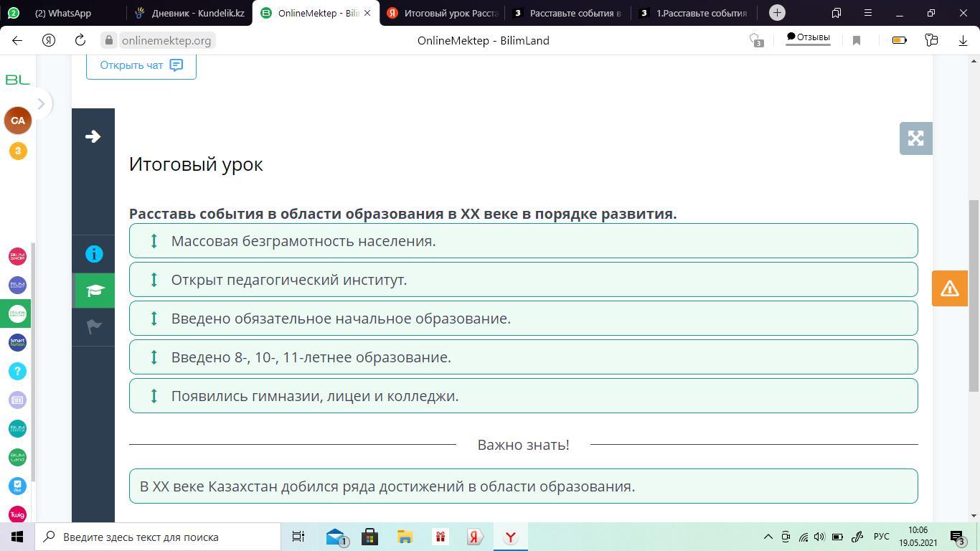
Task: Switch to the WhatsApp tab
Action: (62, 13)
